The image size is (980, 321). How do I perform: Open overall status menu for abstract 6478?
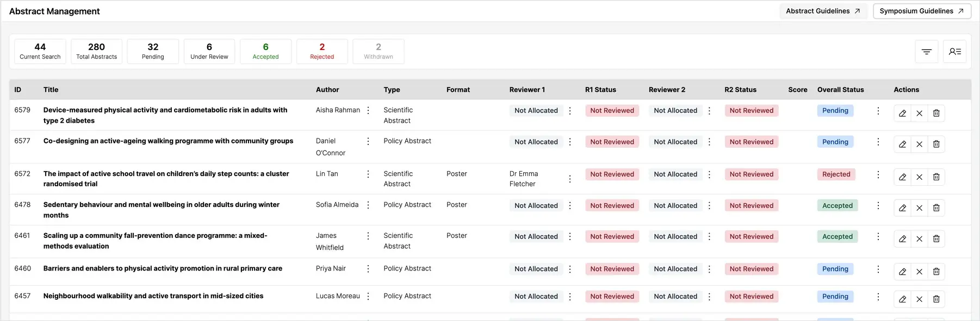[878, 205]
